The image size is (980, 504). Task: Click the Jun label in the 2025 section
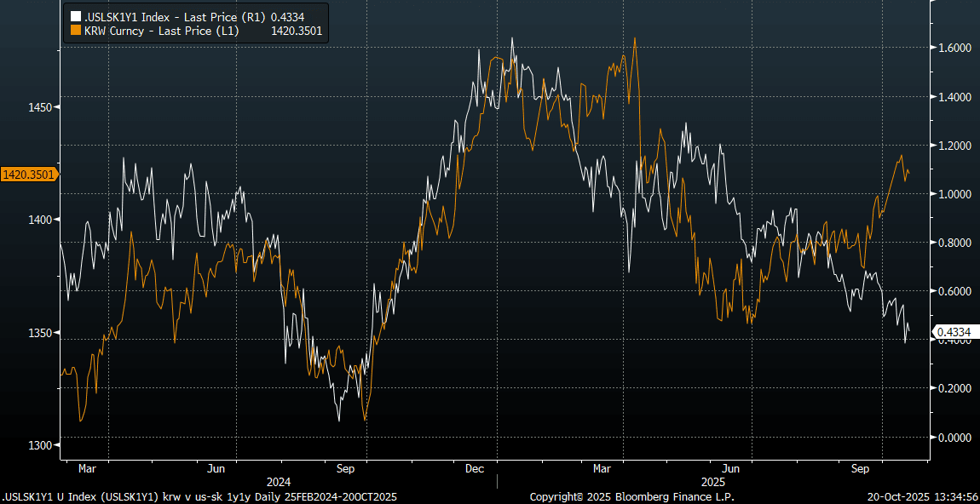pos(730,468)
